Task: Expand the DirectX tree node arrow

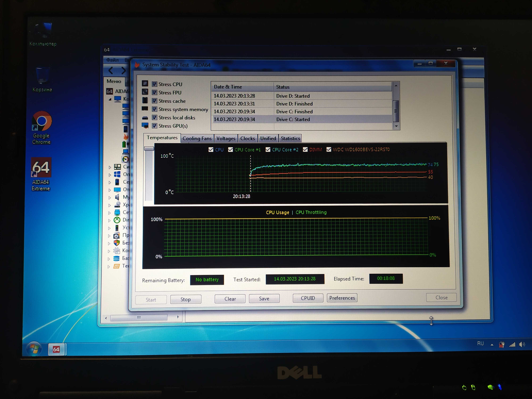Action: (109, 220)
